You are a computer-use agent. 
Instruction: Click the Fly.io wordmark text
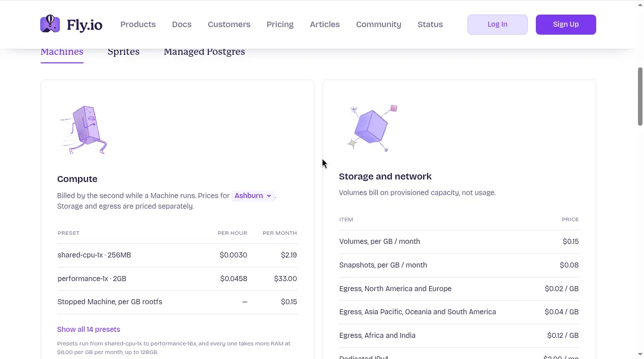(x=85, y=24)
